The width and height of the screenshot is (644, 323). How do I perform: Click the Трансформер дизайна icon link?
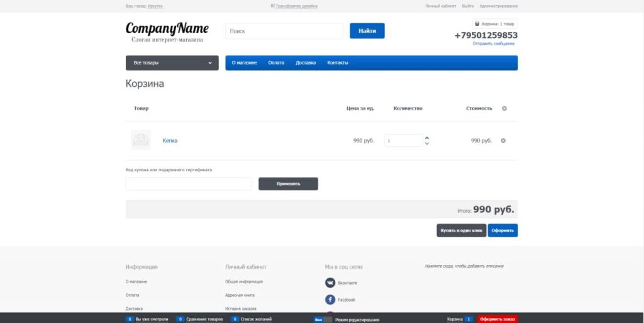[x=272, y=6]
